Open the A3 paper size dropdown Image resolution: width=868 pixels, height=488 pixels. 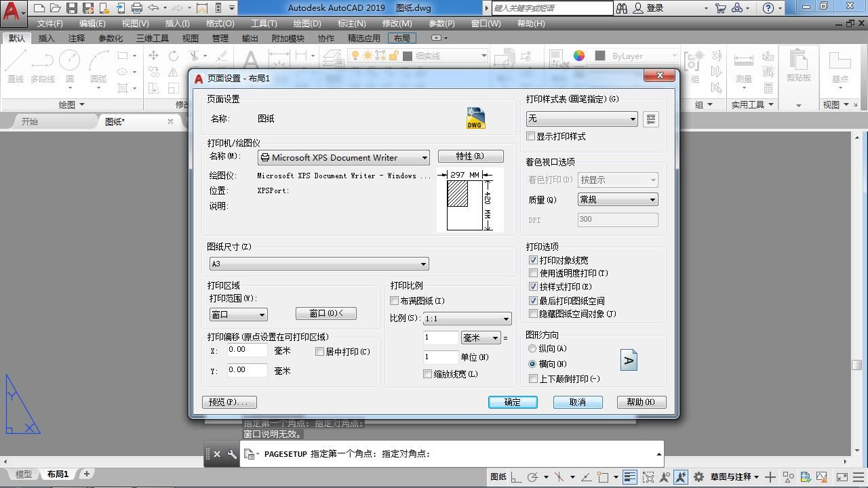(319, 264)
